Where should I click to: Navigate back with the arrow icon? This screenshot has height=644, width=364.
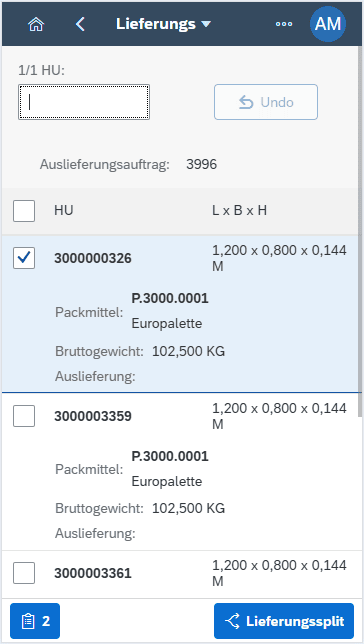(80, 24)
